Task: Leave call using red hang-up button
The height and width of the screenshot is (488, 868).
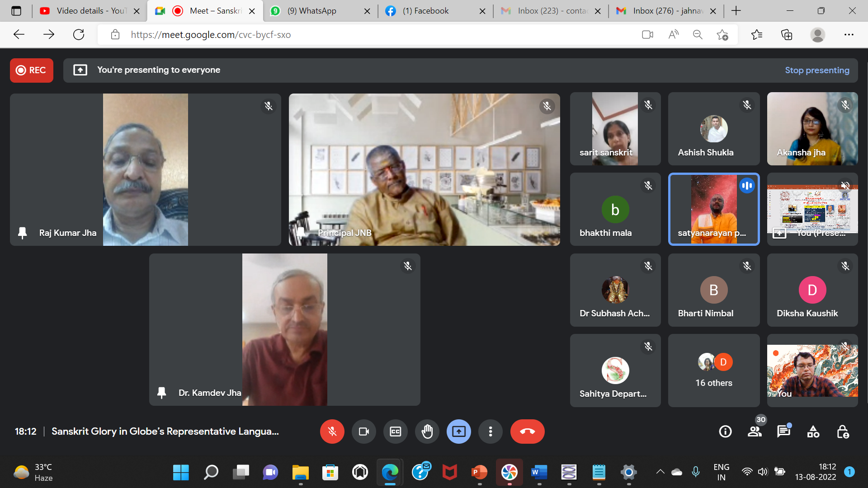Action: click(527, 432)
